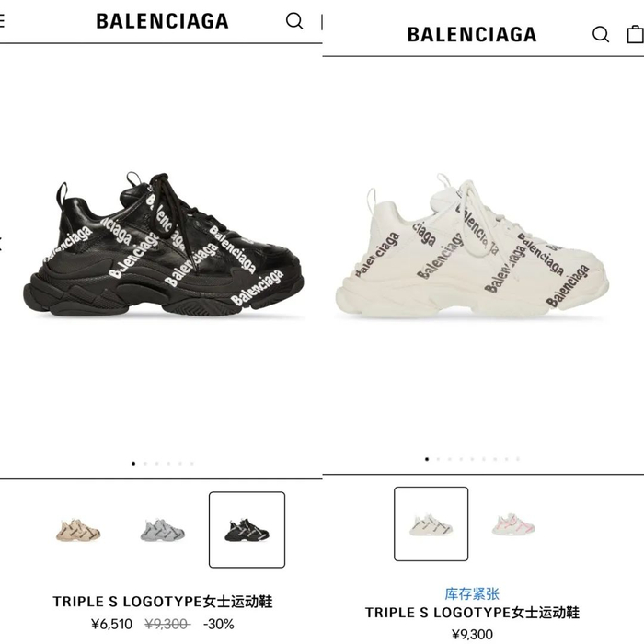Click the white Triple S sneaker image
644x644 pixels.
pyautogui.click(x=472, y=246)
